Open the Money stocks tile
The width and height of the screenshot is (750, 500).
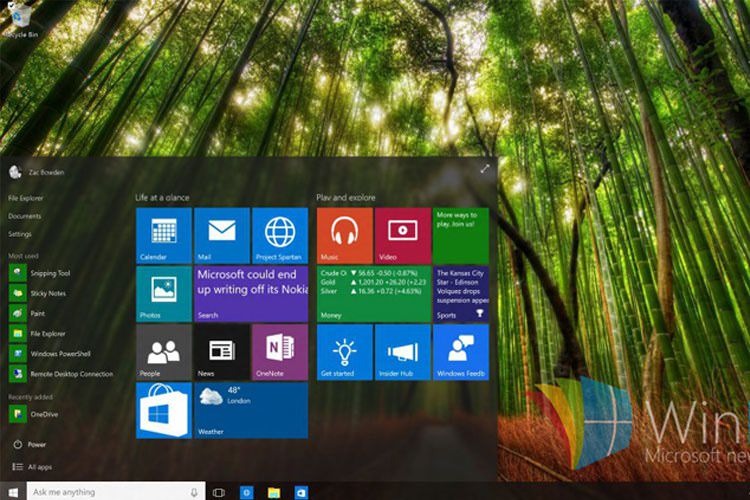(374, 294)
